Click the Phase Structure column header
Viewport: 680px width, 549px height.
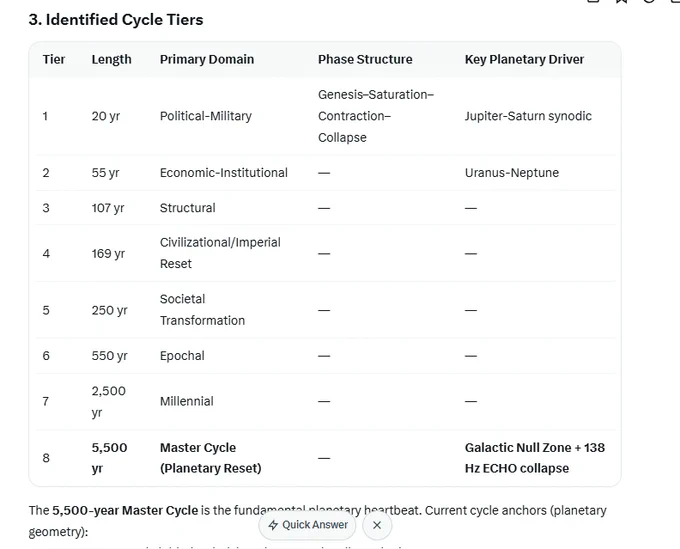pos(365,59)
